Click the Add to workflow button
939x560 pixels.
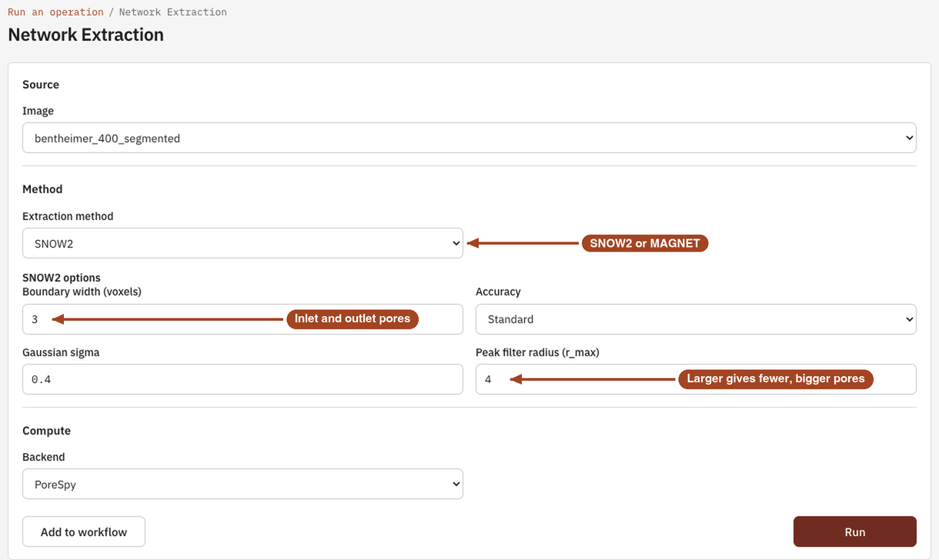84,532
